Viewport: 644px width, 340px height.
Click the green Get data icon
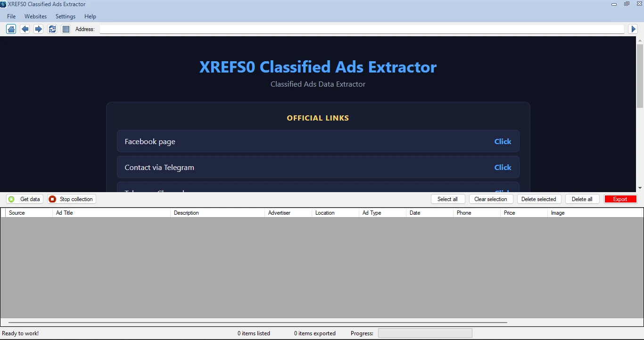12,199
